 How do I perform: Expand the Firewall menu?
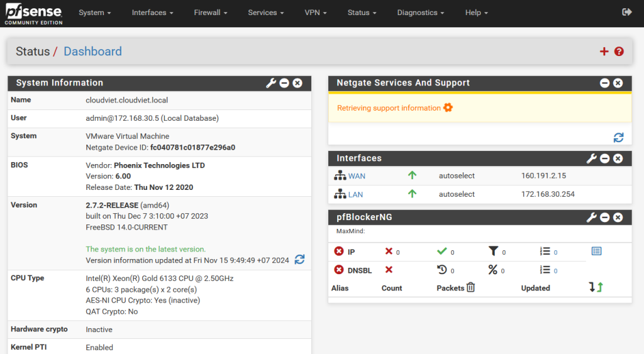click(x=210, y=13)
